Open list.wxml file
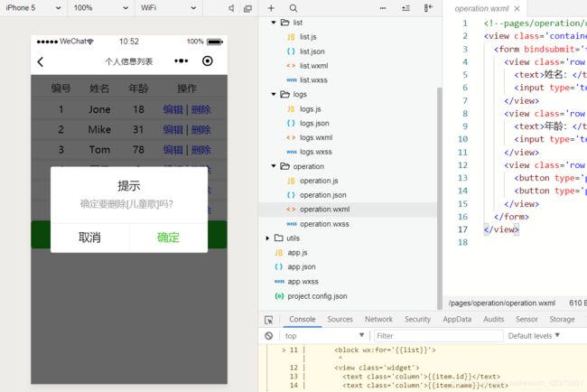 click(x=313, y=66)
